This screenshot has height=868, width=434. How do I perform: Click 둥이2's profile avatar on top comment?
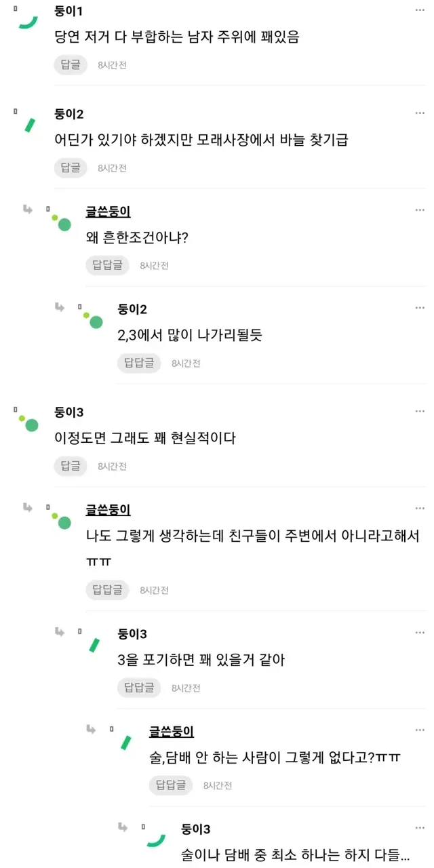[29, 124]
